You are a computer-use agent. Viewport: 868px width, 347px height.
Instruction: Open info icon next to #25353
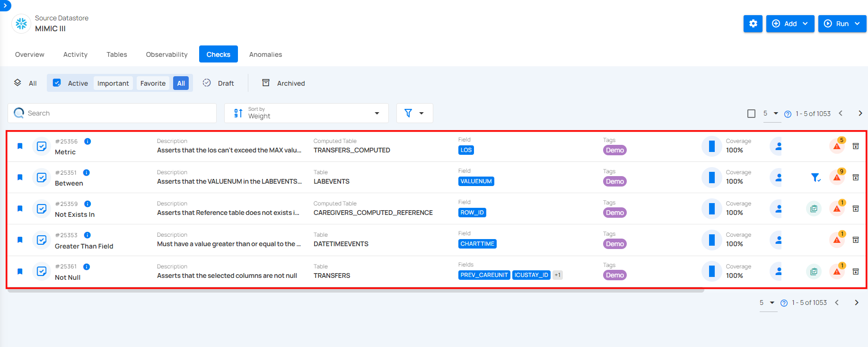point(88,235)
